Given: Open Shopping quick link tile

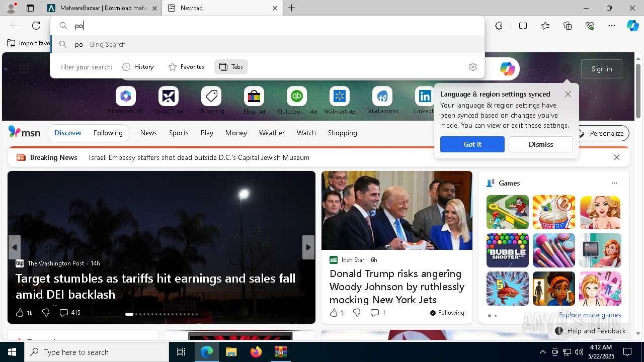Looking at the screenshot, I should (211, 100).
